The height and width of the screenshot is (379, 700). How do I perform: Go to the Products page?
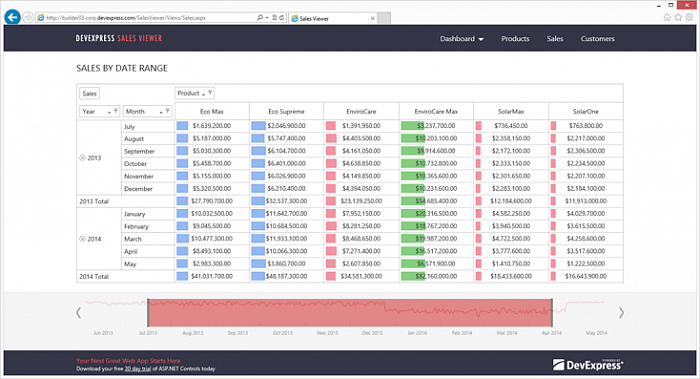pyautogui.click(x=515, y=39)
